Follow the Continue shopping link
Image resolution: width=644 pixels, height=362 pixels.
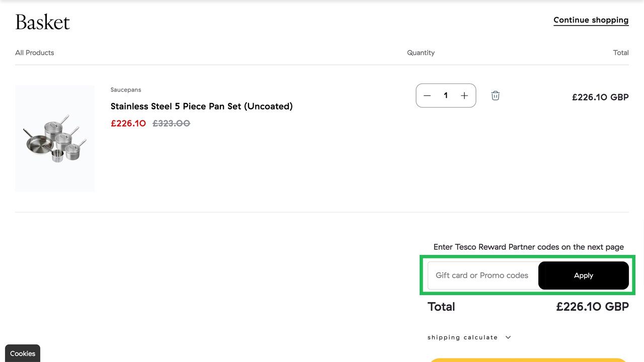click(x=591, y=20)
